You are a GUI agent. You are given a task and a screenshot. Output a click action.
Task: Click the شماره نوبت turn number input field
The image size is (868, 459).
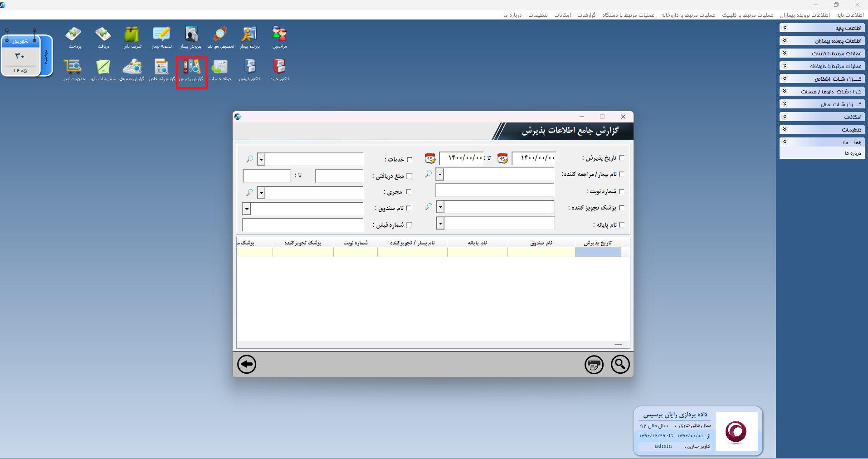pyautogui.click(x=495, y=190)
